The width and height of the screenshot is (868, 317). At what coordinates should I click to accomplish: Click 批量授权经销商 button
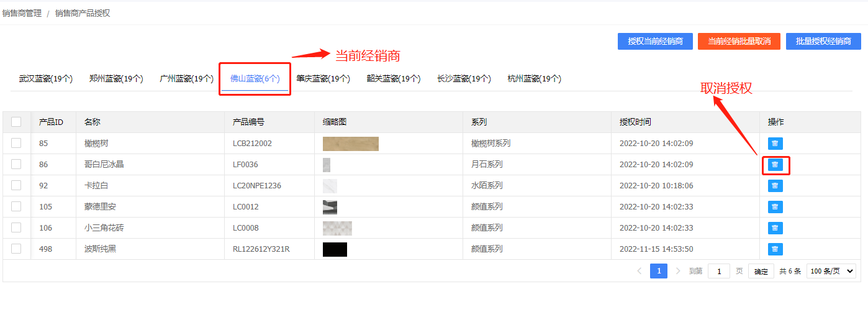(x=823, y=41)
